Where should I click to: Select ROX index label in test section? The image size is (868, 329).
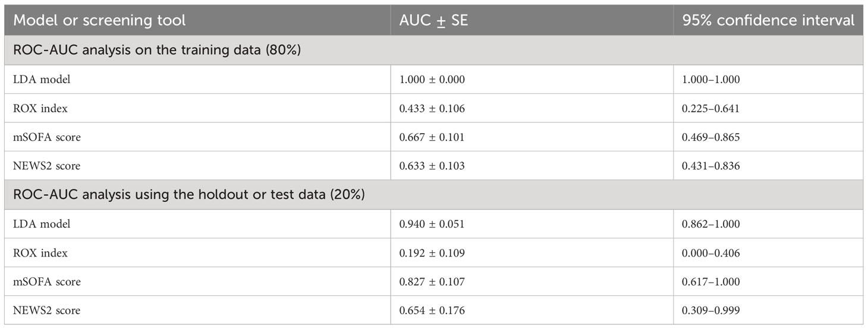pyautogui.click(x=40, y=253)
